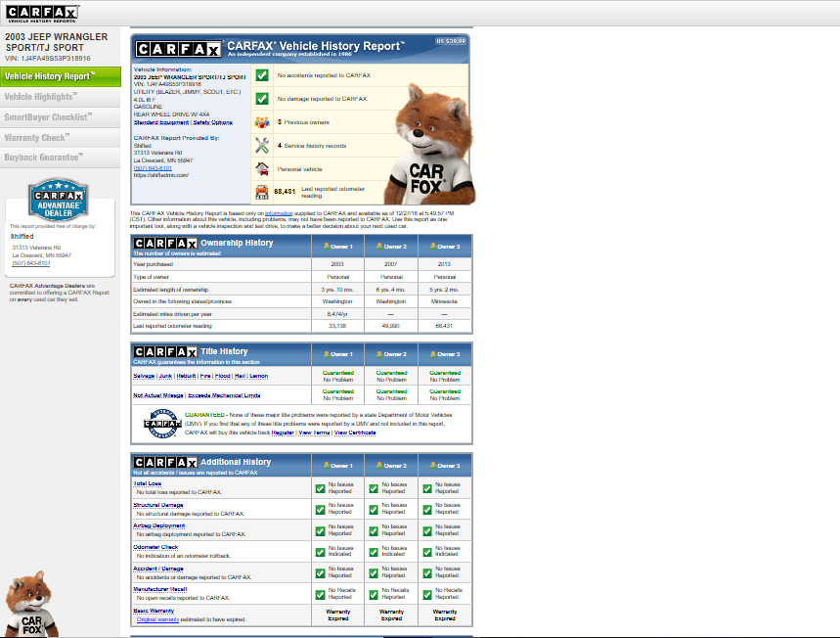Viewport: 840px width, 638px height.
Task: Click Owner 1 icon in Ownership History header
Action: (x=327, y=246)
